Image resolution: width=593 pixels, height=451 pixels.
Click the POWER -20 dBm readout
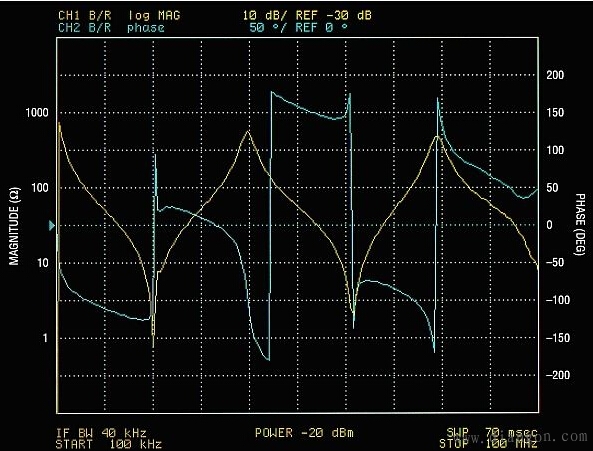(x=304, y=433)
